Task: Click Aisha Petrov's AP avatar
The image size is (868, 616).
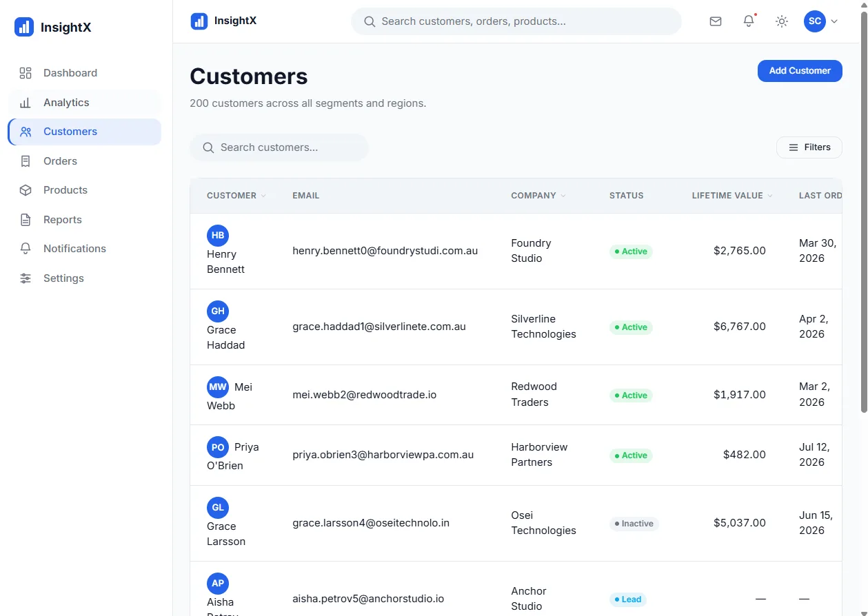Action: pyautogui.click(x=218, y=584)
